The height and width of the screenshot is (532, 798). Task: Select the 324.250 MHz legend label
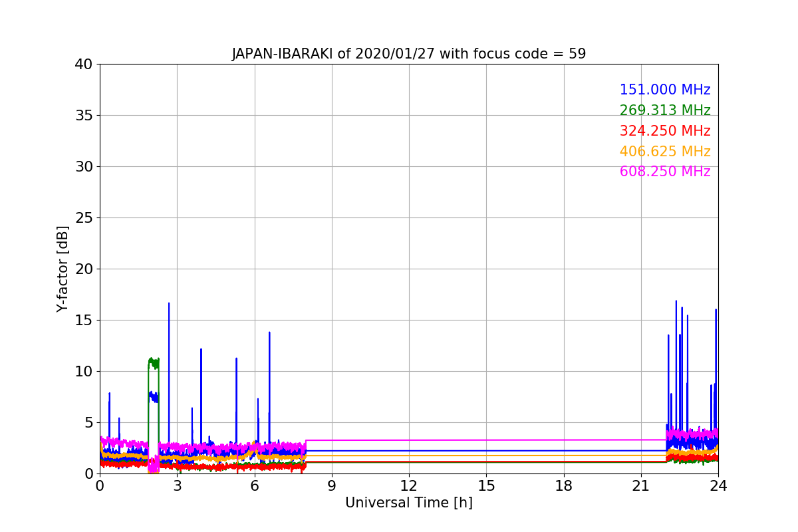665,131
